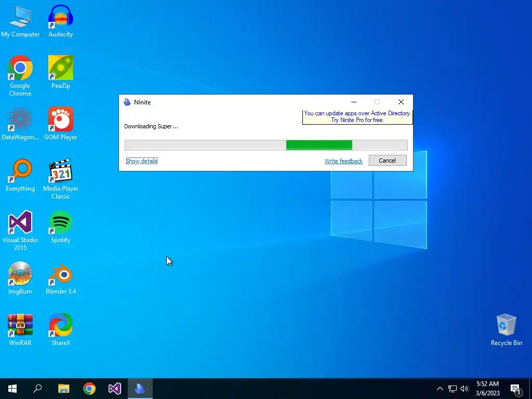The image size is (532, 399).
Task: Select the ImgBurn desktop icon
Action: (x=20, y=278)
